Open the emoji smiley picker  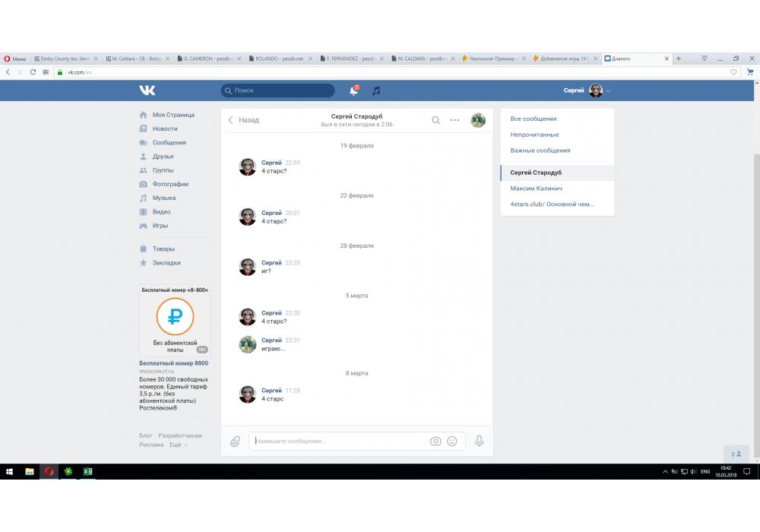pos(452,441)
